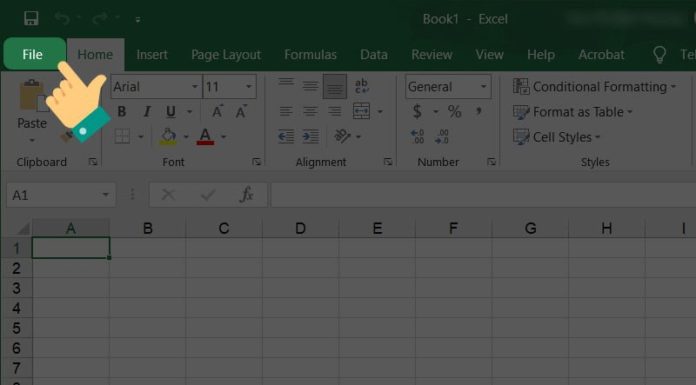The height and width of the screenshot is (385, 696).
Task: Go to the Formulas tab
Action: click(x=310, y=55)
